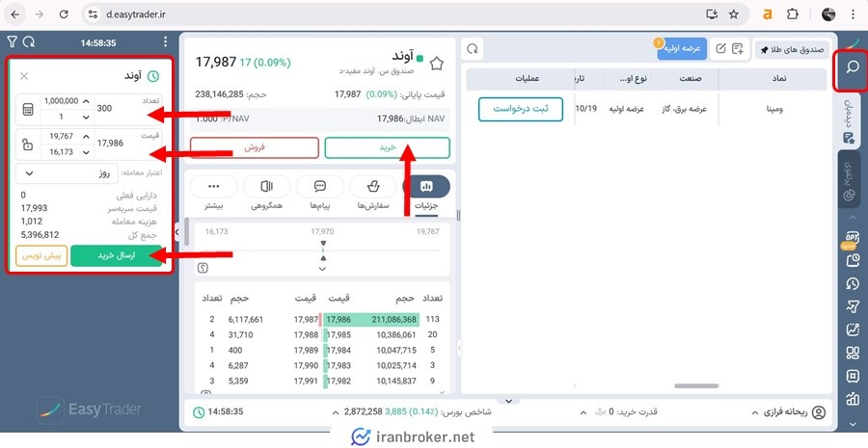This screenshot has height=448, width=868.
Task: Select the صندوق های طلا watchlist tab
Action: tap(792, 50)
